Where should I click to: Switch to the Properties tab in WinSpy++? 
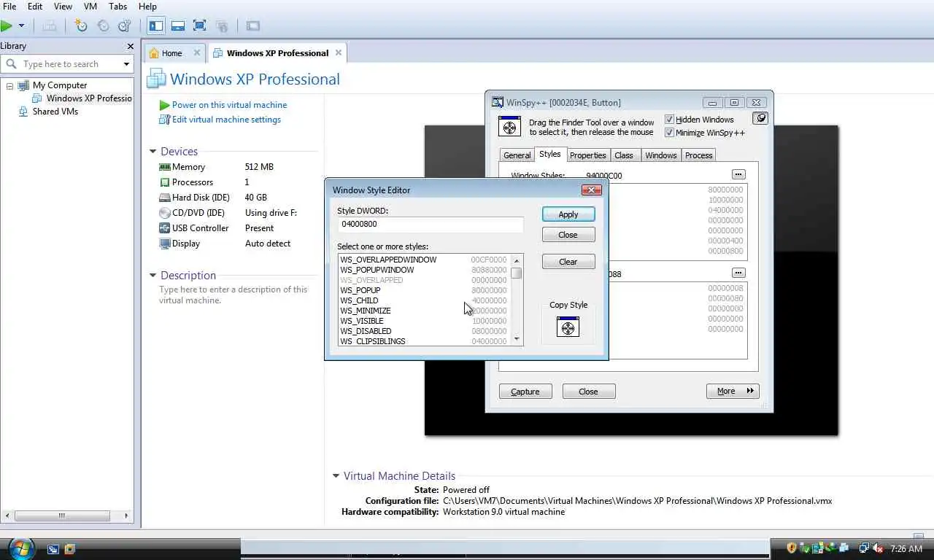pyautogui.click(x=588, y=155)
